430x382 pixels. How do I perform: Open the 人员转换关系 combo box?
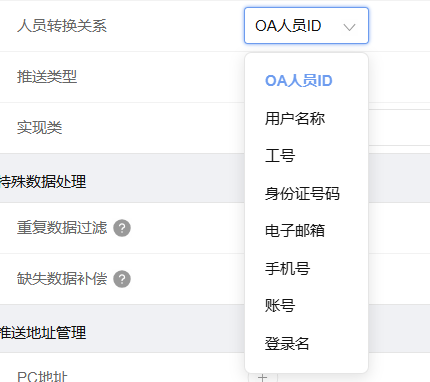pos(306,26)
